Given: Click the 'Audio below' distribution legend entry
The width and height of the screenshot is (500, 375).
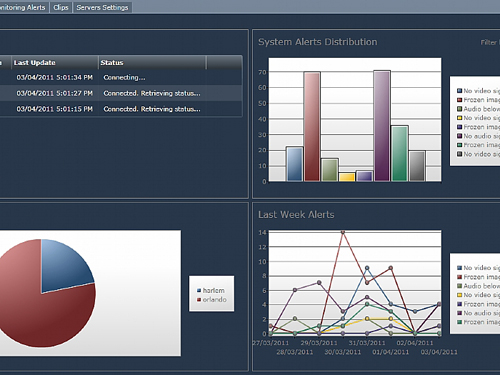Looking at the screenshot, I should pos(478,109).
